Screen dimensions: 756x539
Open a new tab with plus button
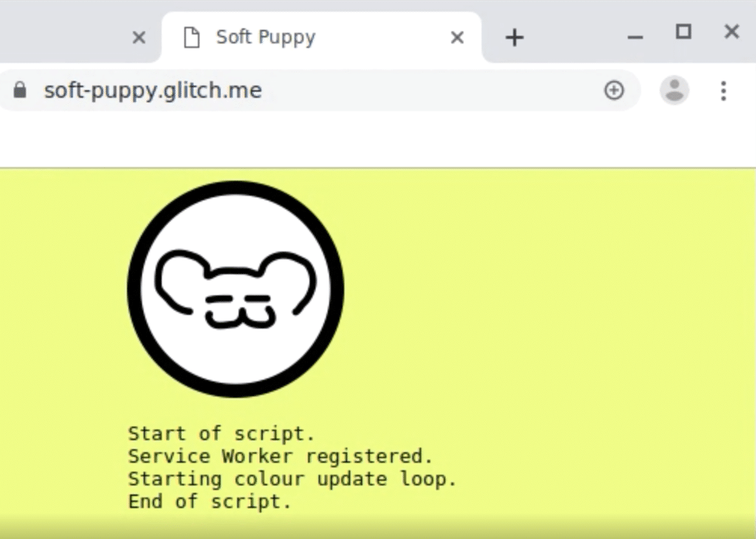coord(515,38)
